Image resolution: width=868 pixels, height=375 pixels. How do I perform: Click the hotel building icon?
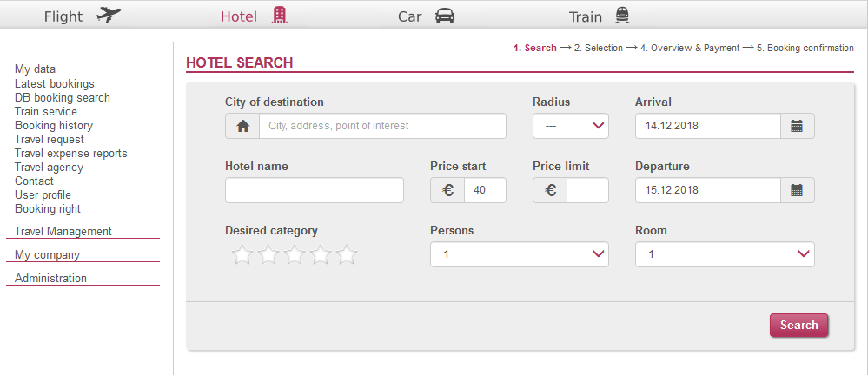280,16
